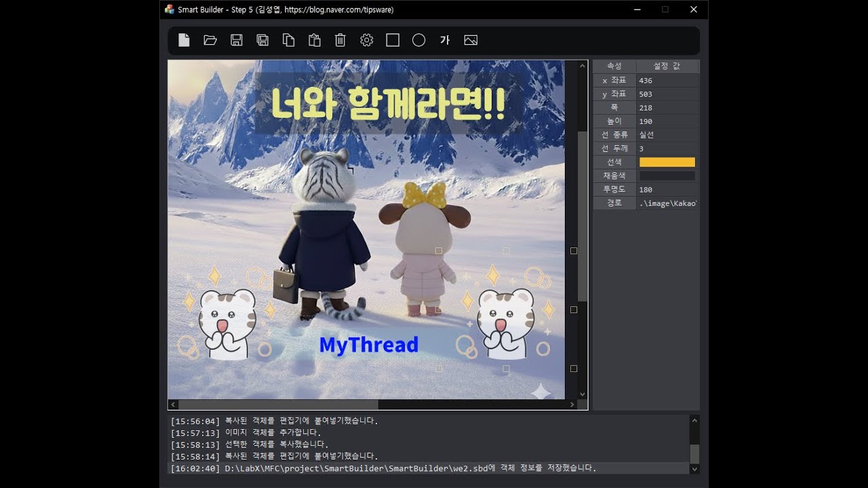Edit the 높이 height value 190
The width and height of the screenshot is (868, 488).
668,121
